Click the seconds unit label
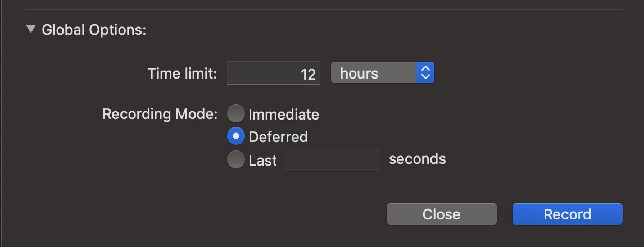This screenshot has width=644, height=247. pos(417,159)
